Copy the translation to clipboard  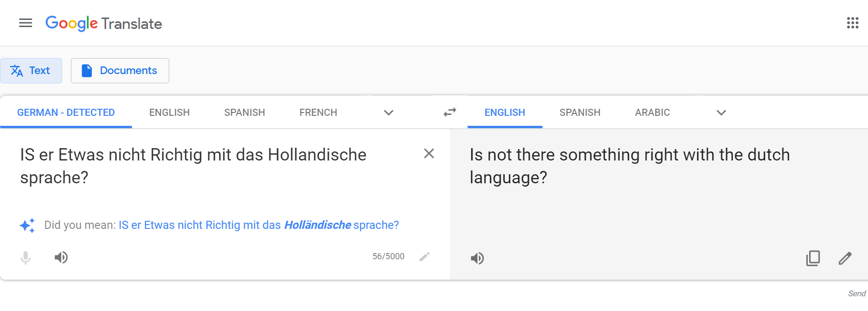(x=813, y=258)
